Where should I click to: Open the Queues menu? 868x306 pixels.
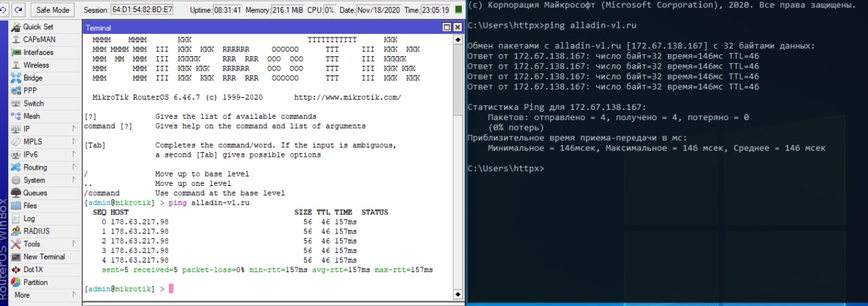45,193
